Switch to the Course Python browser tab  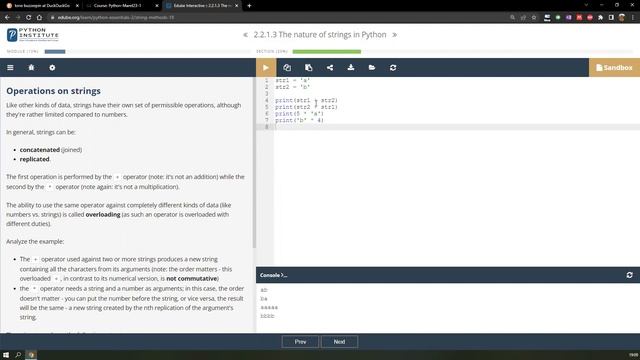pyautogui.click(x=118, y=6)
